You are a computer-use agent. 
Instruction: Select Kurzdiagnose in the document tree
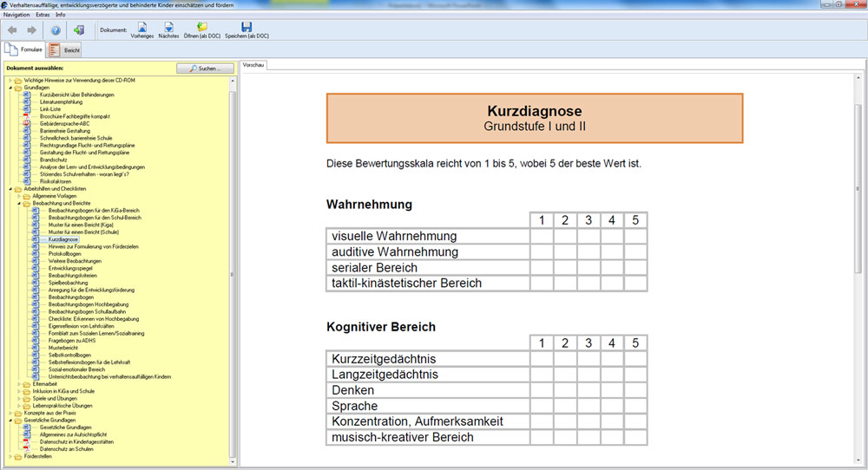tap(63, 239)
